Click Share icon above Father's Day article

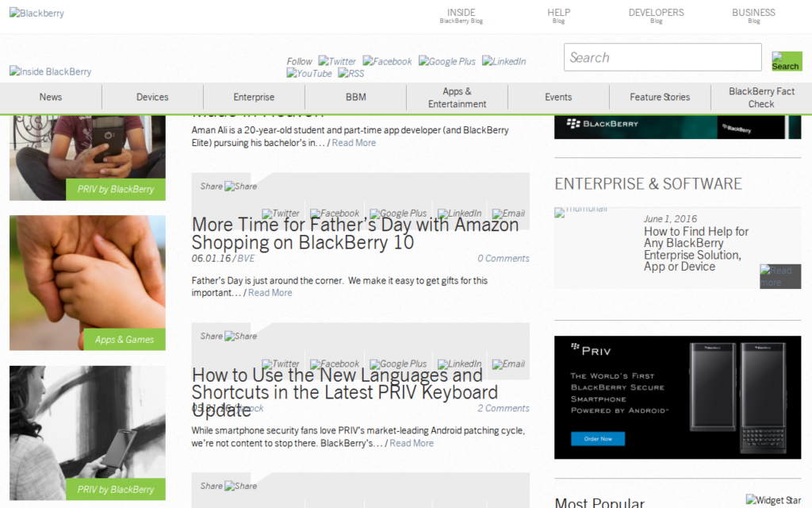coord(241,186)
